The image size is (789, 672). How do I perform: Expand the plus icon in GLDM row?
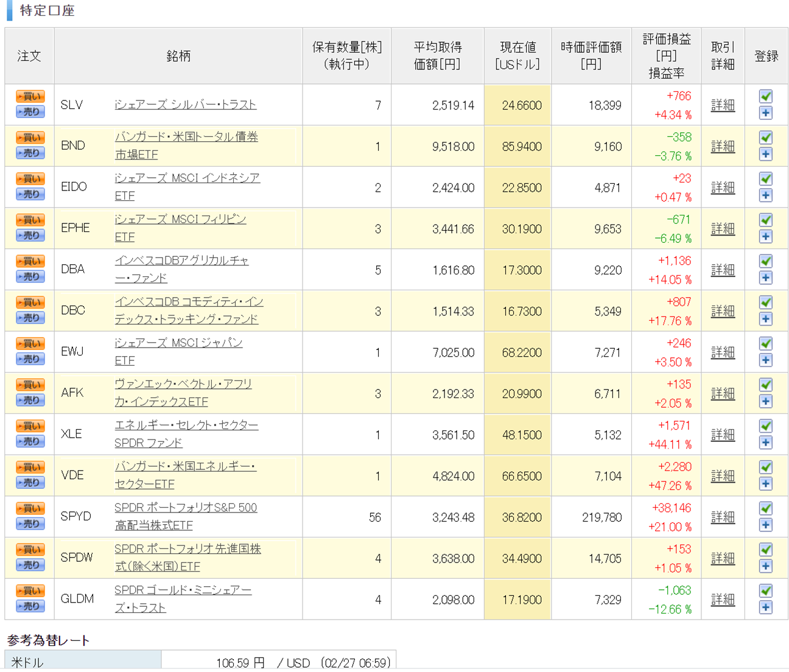pyautogui.click(x=766, y=607)
